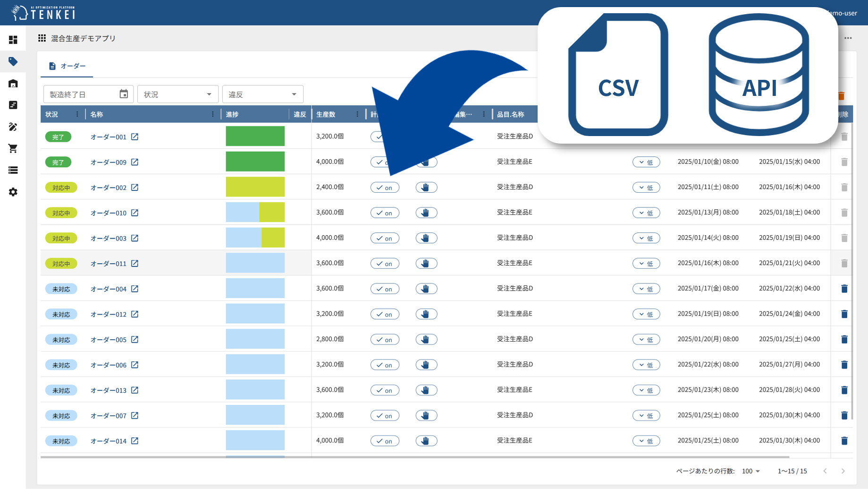Viewport: 868px width, 489px height.
Task: Open settings gear in the sidebar
Action: (x=13, y=192)
